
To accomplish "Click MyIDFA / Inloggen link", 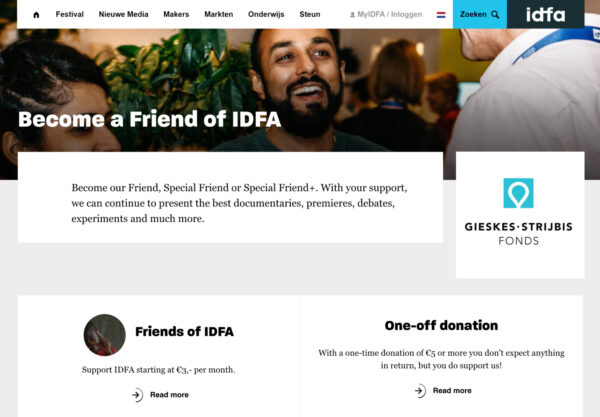I will tap(390, 15).
